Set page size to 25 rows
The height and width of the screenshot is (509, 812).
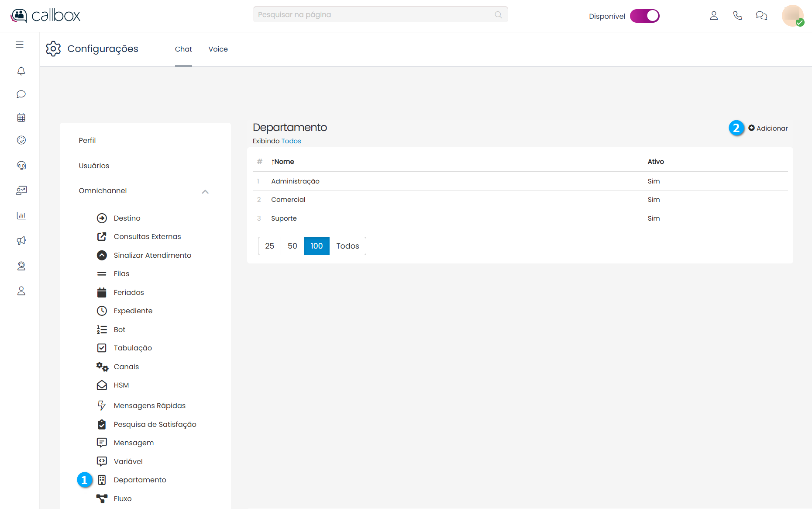point(269,246)
